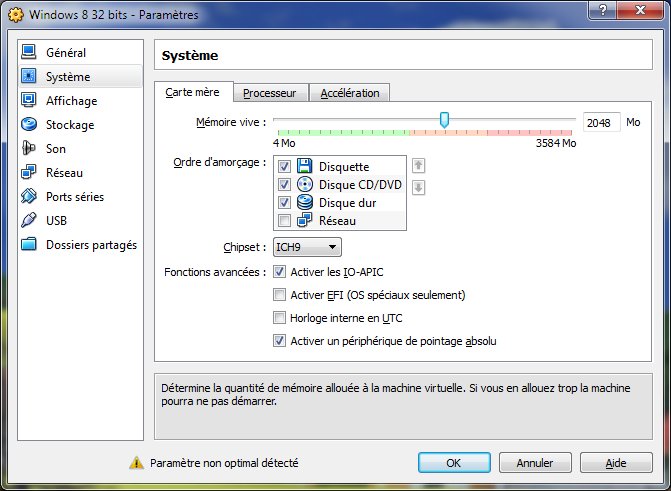Open the Stockage settings category
Image resolution: width=671 pixels, height=491 pixels.
point(80,125)
